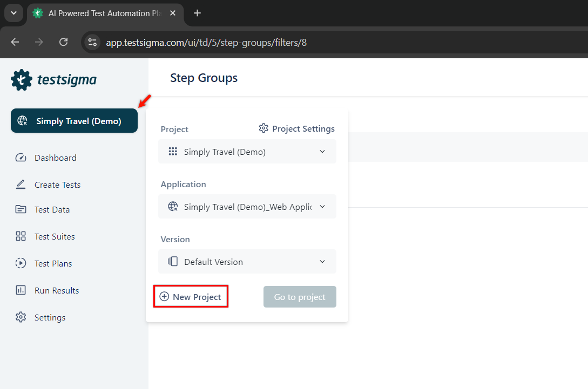
Task: Open Test Plans in the sidebar
Action: coord(53,263)
